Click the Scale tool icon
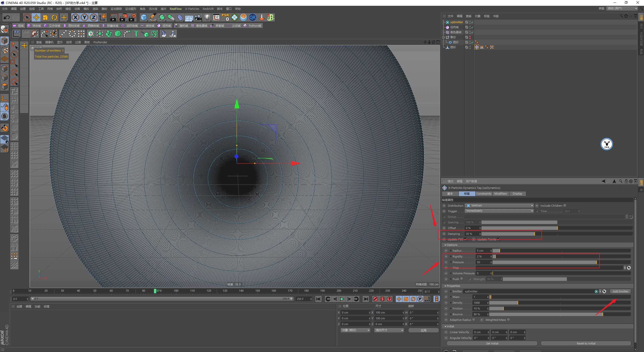Viewport: 644px width, 352px height. pos(45,17)
